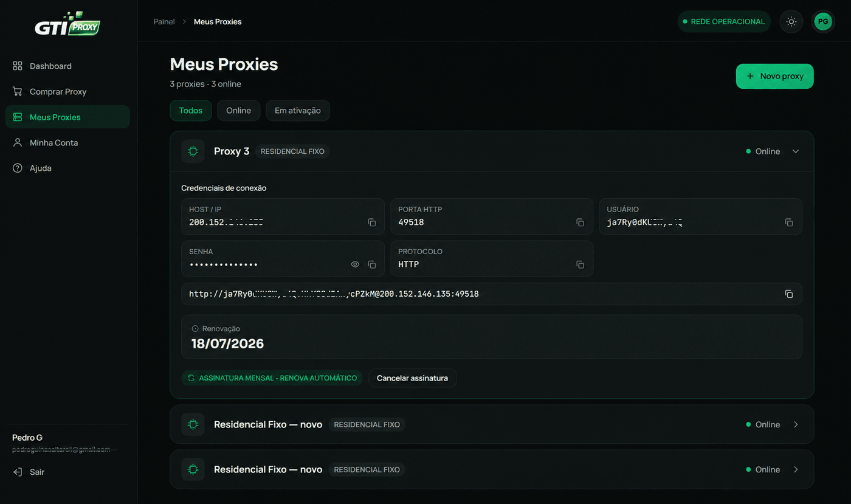The height and width of the screenshot is (504, 851).
Task: Copy the Protocolo value
Action: pos(581,264)
